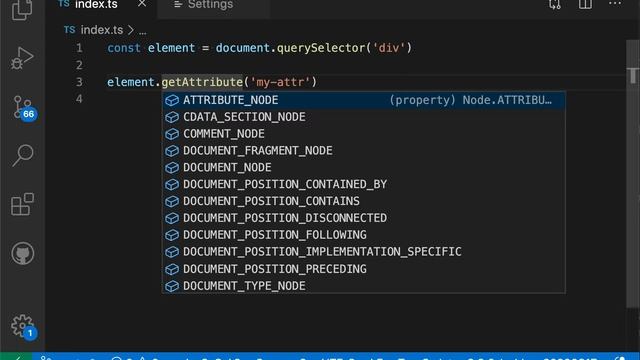
Task: Select DOCUMENT_POSITION_FOLLOWING suggestion
Action: 364,235
